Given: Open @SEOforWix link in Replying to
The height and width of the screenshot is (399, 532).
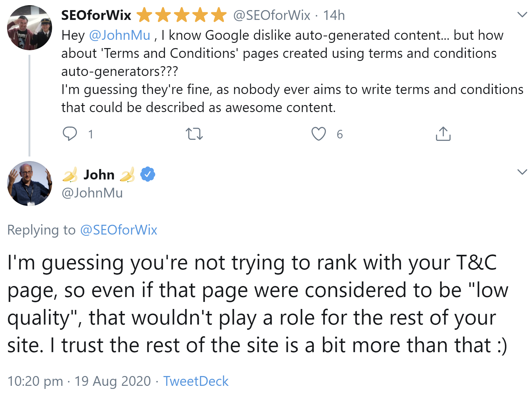Looking at the screenshot, I should tap(119, 230).
